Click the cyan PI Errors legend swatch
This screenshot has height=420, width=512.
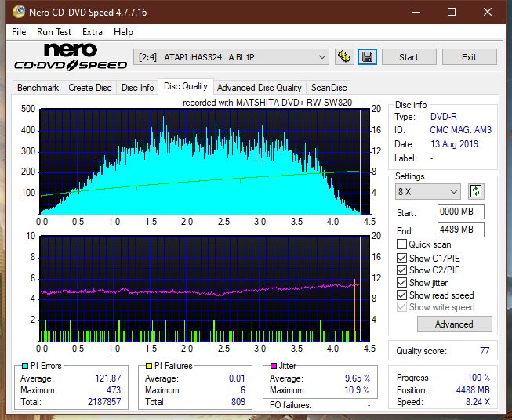[x=24, y=366]
